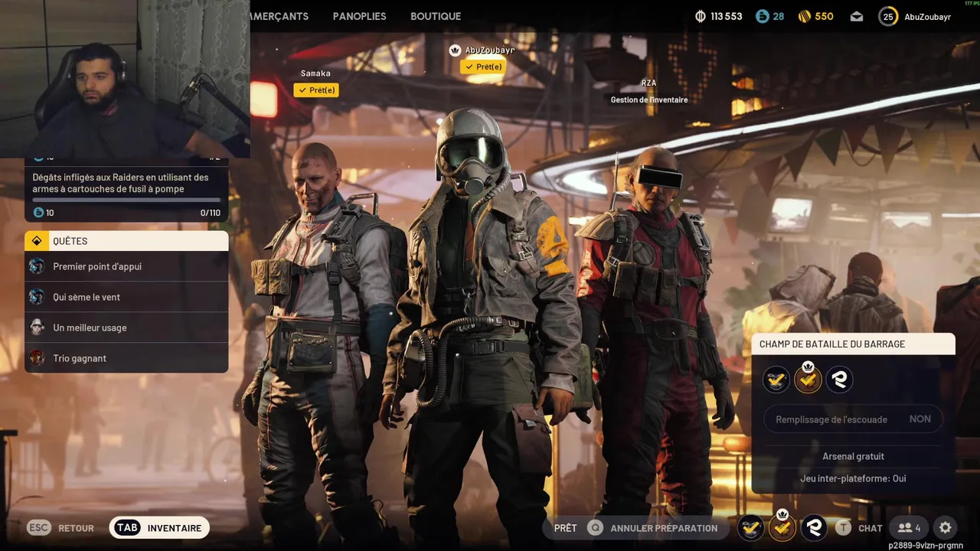Click the gold currency icon beside 550
Viewport: 980px width, 551px height.
click(804, 16)
